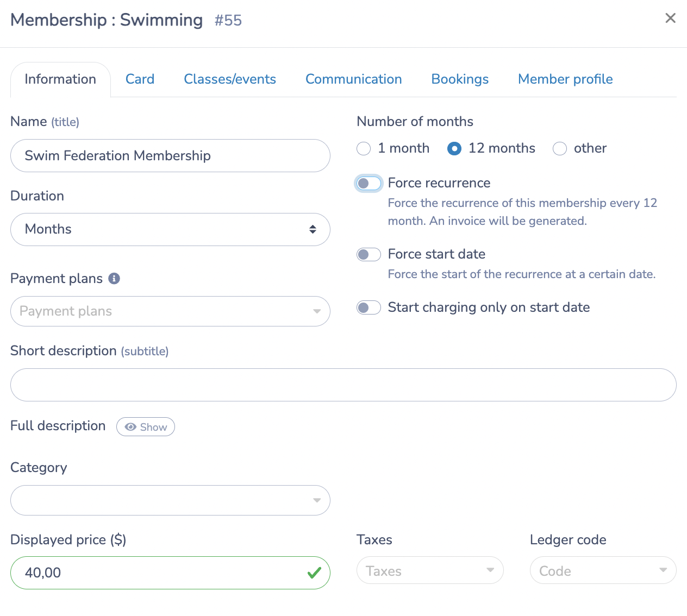The image size is (687, 616).
Task: Choose the other months radio option
Action: [560, 148]
